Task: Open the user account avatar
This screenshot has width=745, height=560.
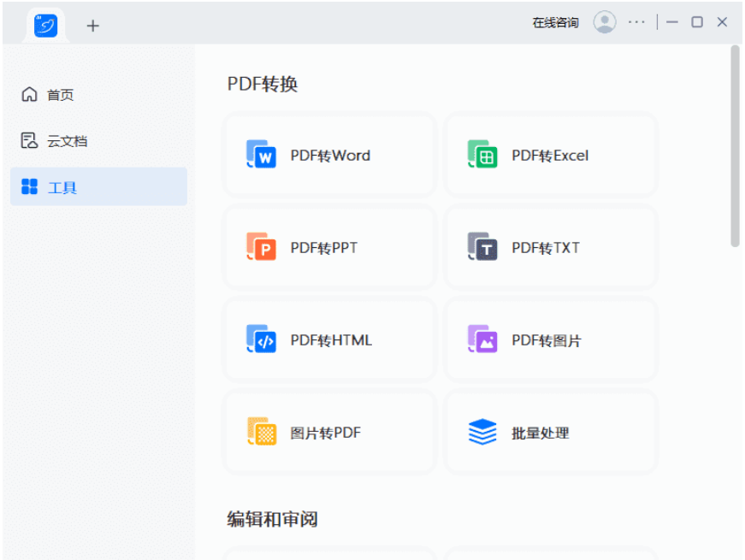Action: click(x=606, y=22)
